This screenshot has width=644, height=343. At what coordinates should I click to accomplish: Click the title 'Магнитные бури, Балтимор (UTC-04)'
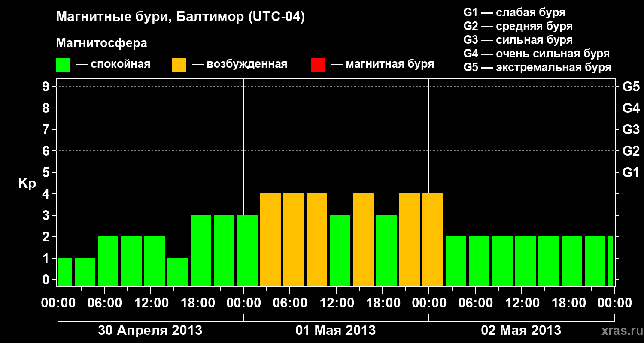(x=180, y=18)
